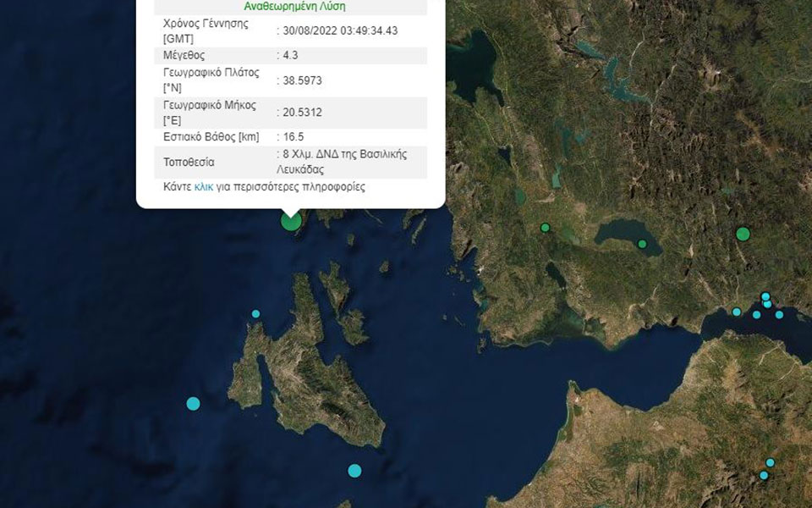Click the overlapping pair of dots above the gulf coastline
This screenshot has height=508, width=812.
(x=766, y=301)
